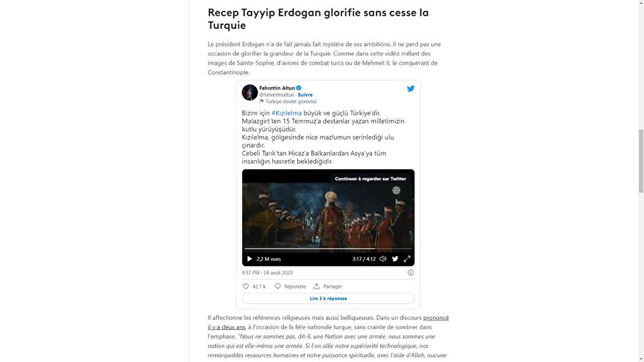Click the @fahrettinaltun handle
The image size is (644, 362).
pos(277,95)
